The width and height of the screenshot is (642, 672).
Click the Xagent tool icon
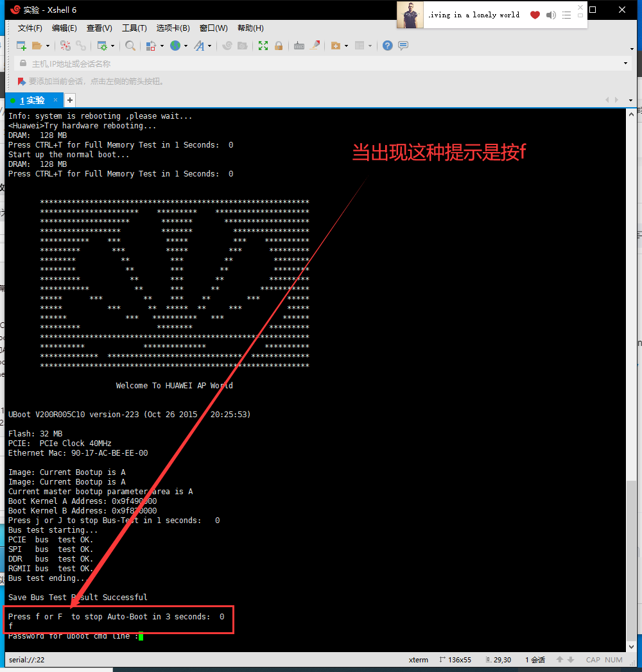pos(243,46)
